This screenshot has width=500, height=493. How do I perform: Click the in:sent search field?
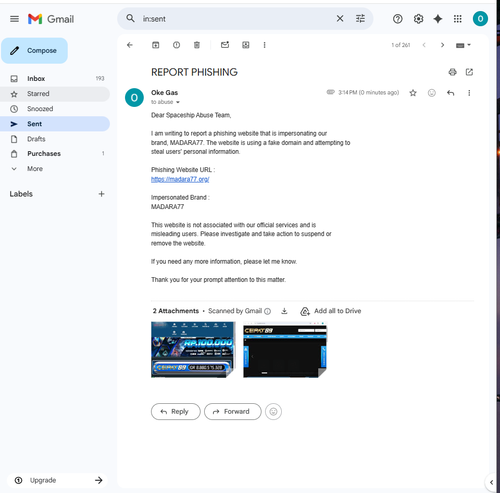coord(235,19)
